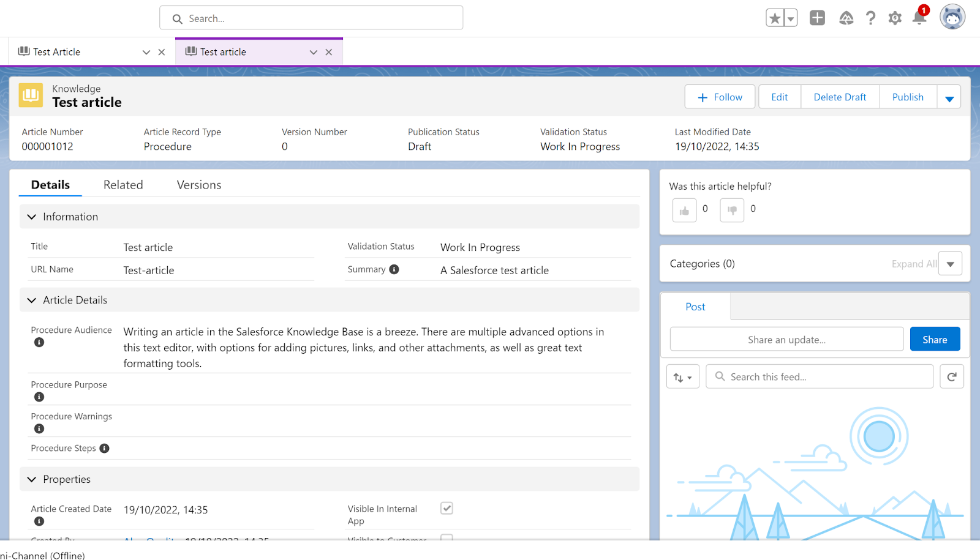Click the Summary text A Salesforce test article
The width and height of the screenshot is (980, 560).
coord(494,271)
